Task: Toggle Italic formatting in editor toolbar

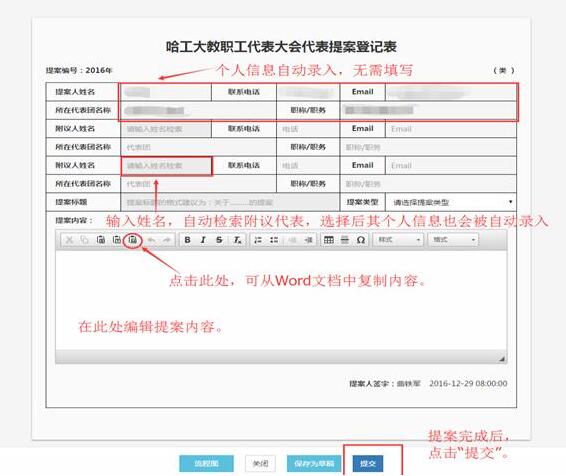Action: 203,240
